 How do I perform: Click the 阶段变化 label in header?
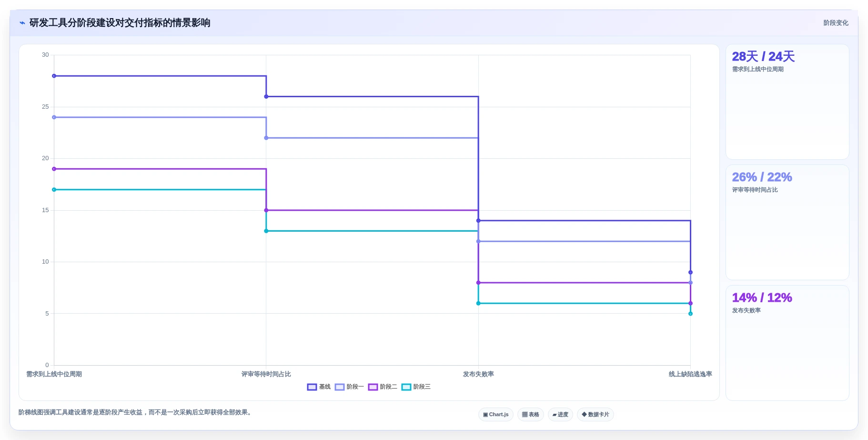click(x=836, y=23)
